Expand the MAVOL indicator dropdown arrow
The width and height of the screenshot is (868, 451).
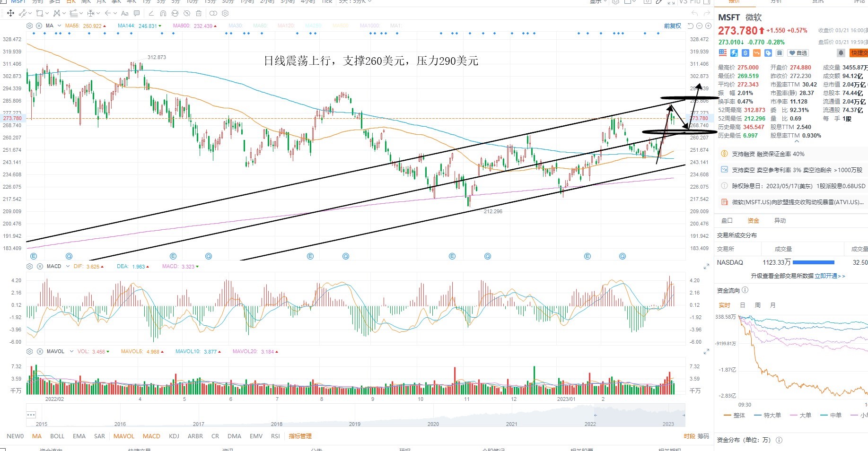tap(71, 352)
